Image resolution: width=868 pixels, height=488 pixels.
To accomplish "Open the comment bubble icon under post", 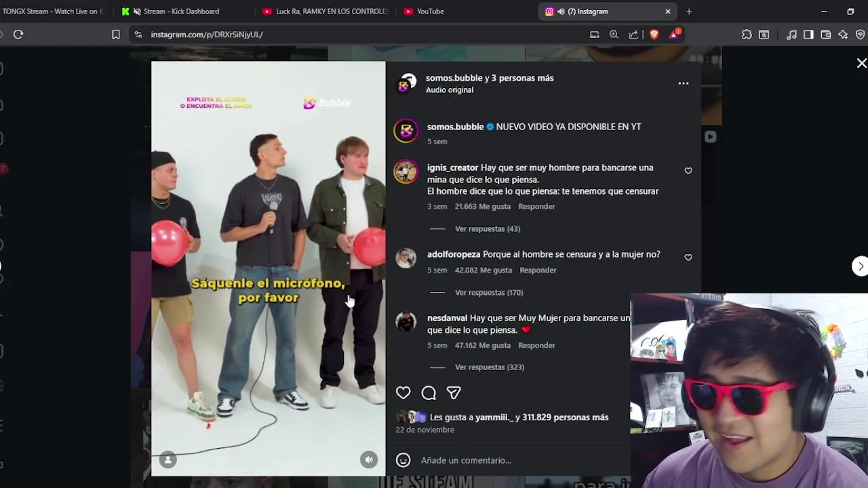I will point(429,392).
